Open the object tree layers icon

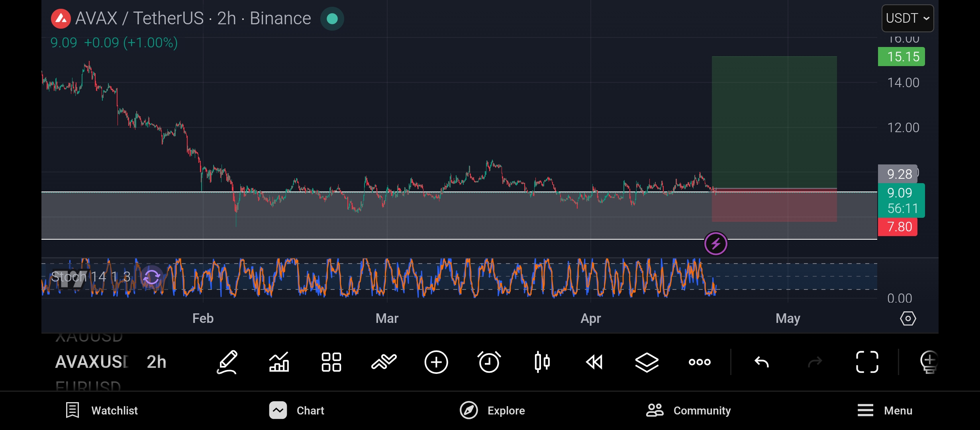(x=647, y=362)
